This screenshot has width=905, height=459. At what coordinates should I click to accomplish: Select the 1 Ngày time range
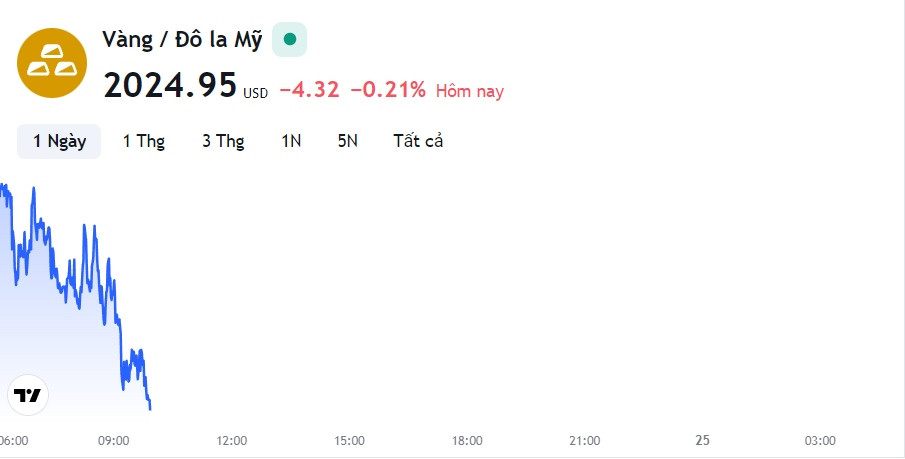coord(59,141)
